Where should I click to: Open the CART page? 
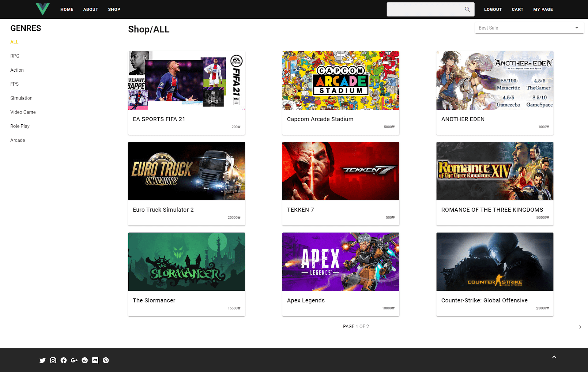(x=517, y=9)
